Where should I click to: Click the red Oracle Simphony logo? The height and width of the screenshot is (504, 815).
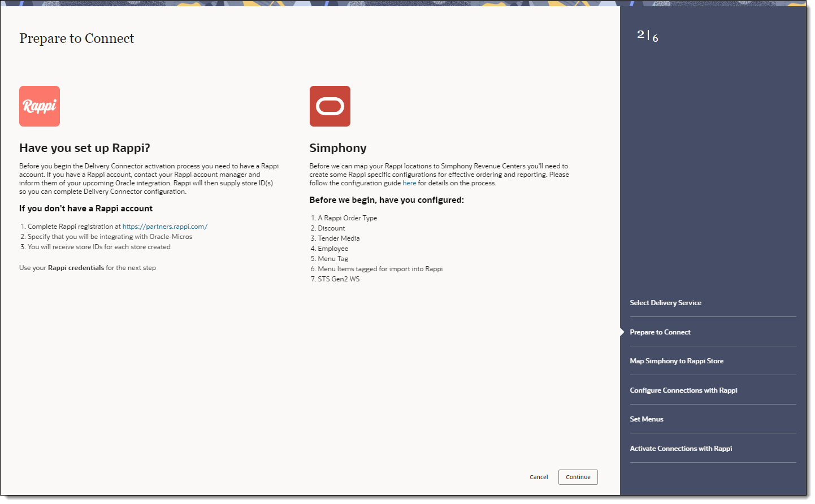tap(330, 106)
